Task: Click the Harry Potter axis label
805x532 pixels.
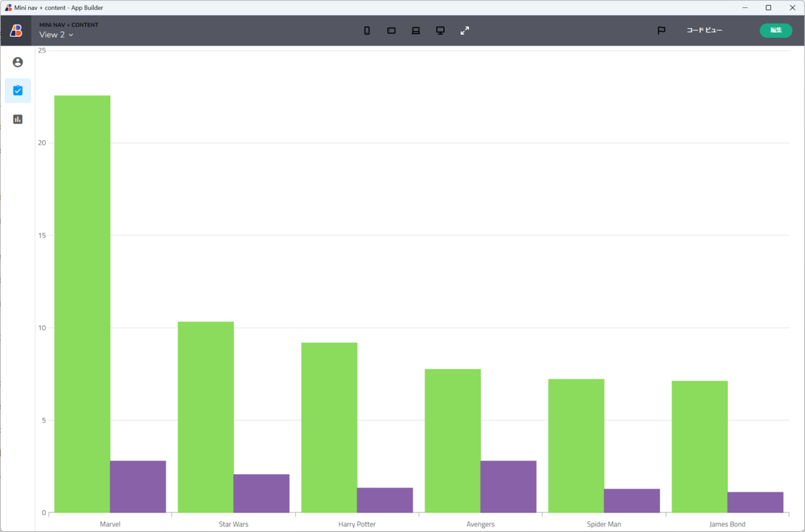Action: click(357, 524)
